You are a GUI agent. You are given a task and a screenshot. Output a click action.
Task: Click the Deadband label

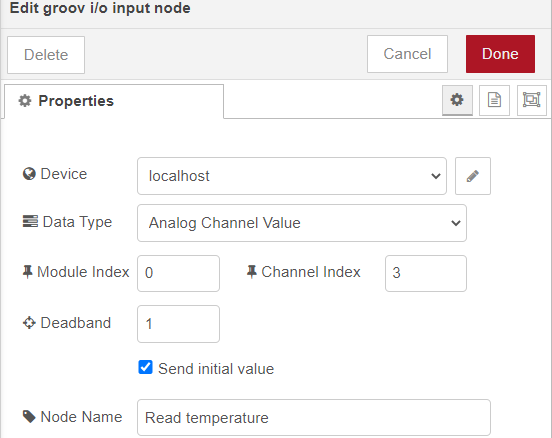76,323
